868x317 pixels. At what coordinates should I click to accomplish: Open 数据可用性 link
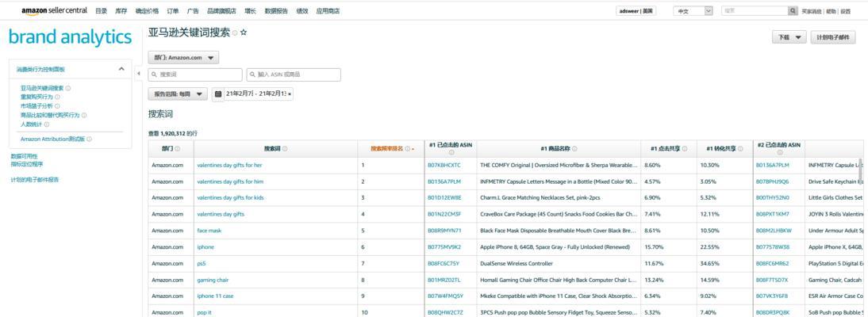click(x=25, y=157)
